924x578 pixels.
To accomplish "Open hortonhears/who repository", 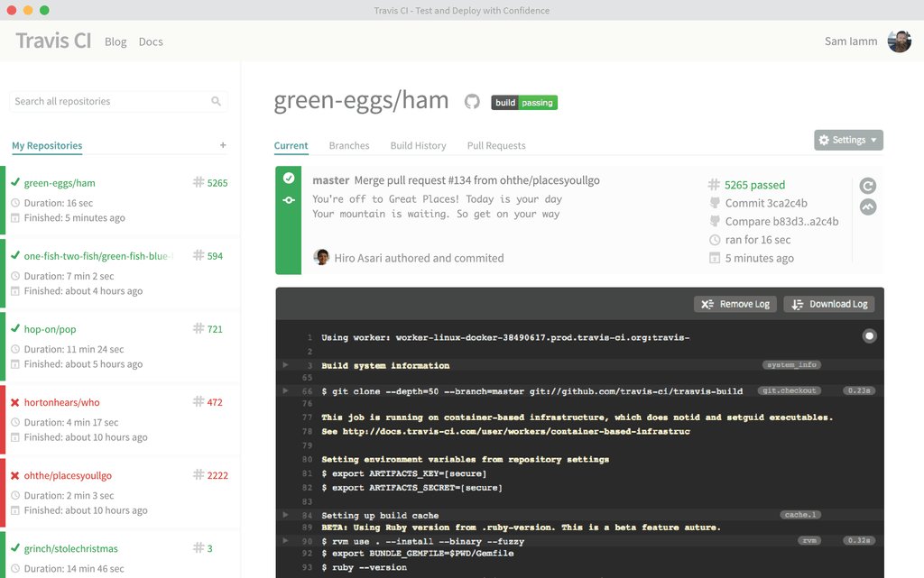I will point(62,402).
